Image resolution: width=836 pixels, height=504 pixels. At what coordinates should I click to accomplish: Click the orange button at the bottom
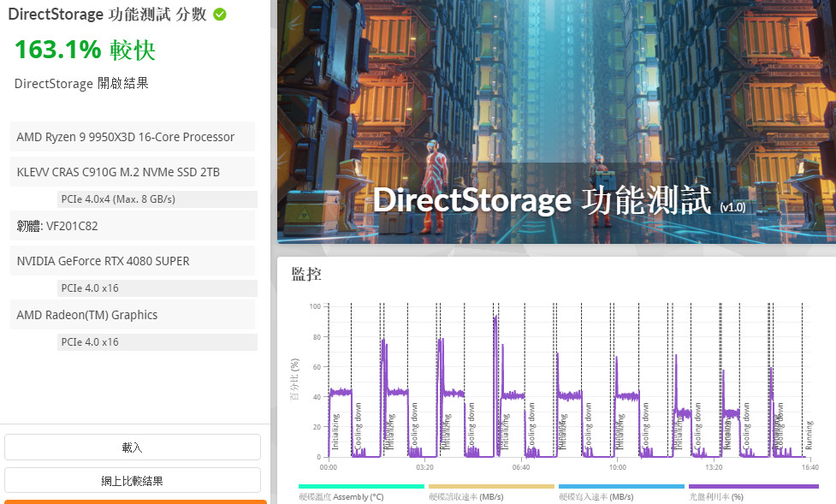pos(135,501)
